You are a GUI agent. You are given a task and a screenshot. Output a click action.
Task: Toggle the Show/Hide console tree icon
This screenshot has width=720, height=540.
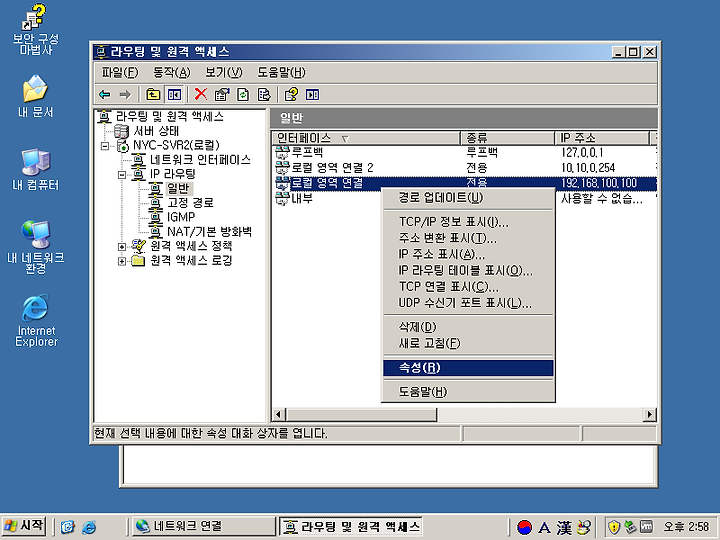(x=174, y=95)
